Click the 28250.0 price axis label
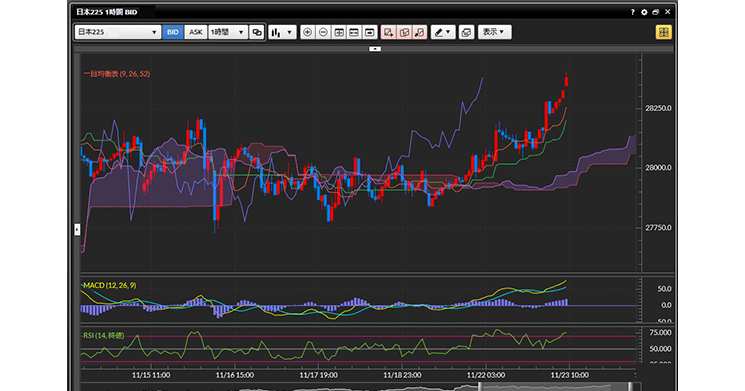Screen dimensions: 745x391 [658, 108]
